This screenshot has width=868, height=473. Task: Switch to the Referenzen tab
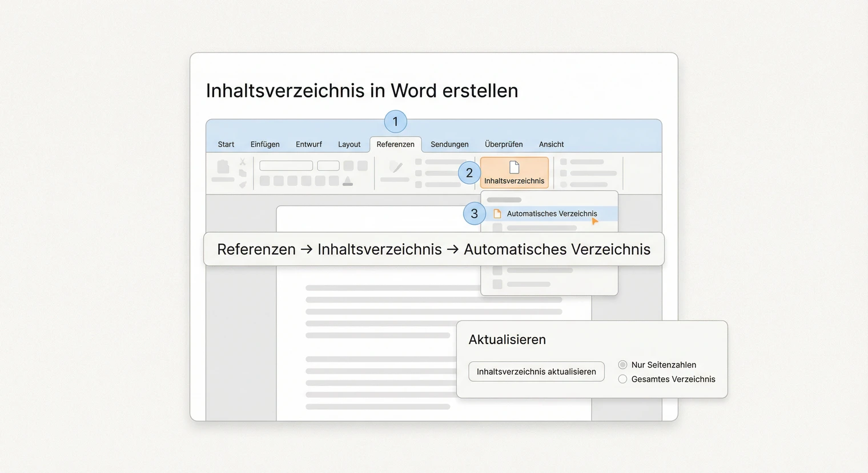point(395,144)
